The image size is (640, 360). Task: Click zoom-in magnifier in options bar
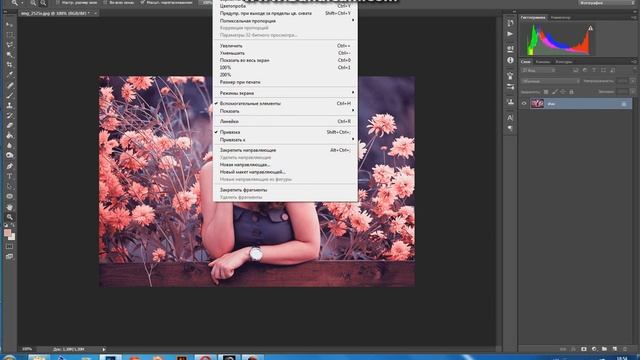[33, 3]
